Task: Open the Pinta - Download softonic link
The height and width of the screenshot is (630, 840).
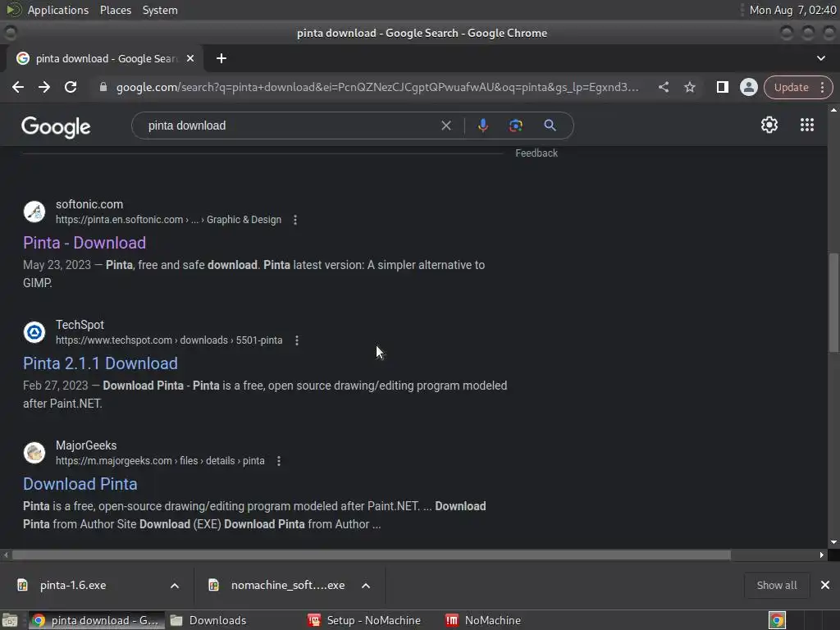Action: (x=84, y=243)
